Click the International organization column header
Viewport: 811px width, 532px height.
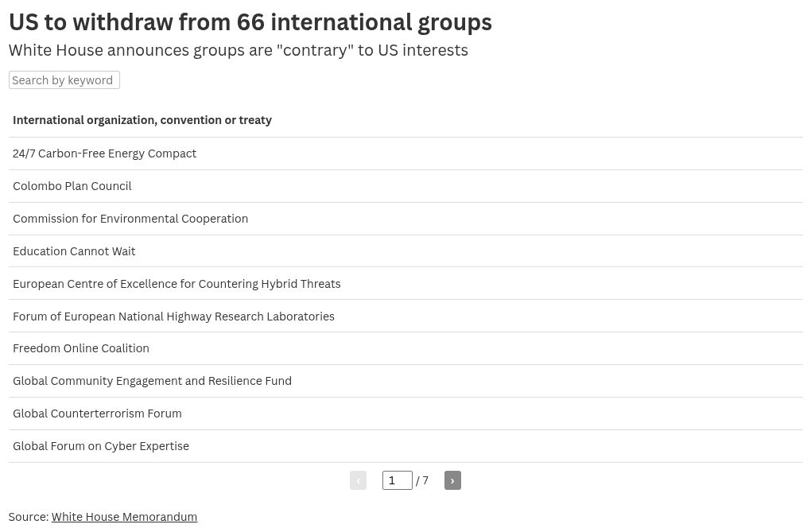click(142, 120)
